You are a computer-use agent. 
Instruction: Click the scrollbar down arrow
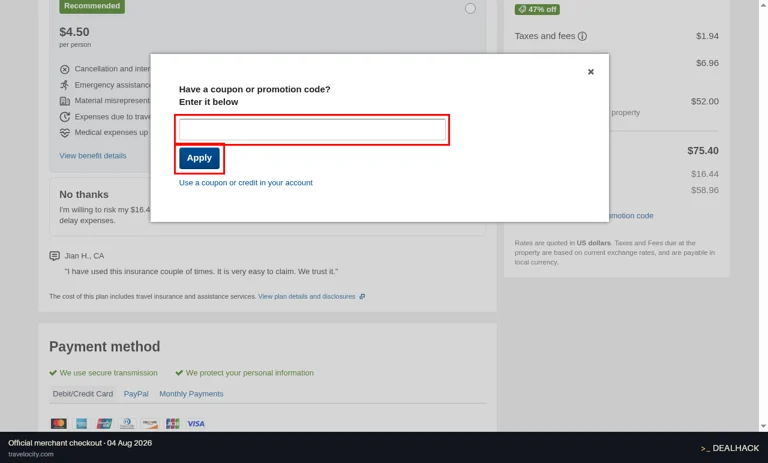(x=763, y=426)
